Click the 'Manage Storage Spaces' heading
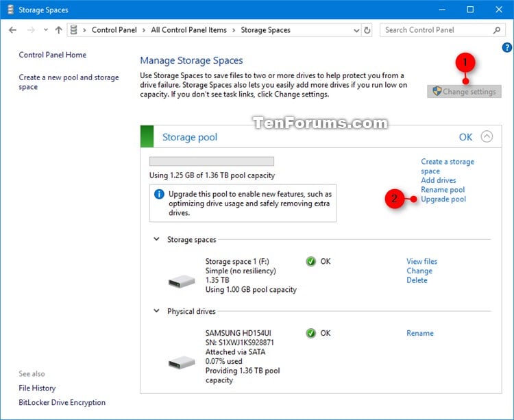 [191, 60]
